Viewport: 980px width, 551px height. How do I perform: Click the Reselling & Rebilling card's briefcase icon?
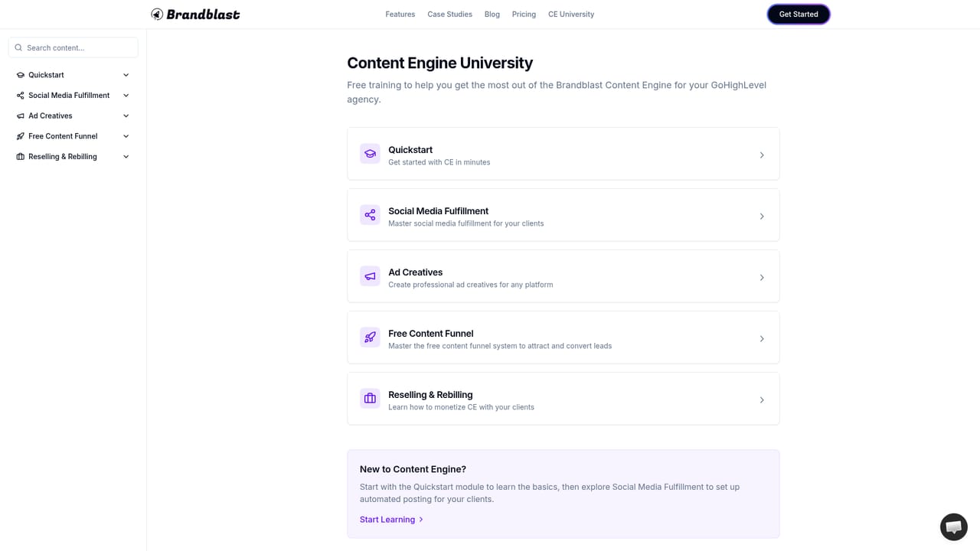[370, 399]
